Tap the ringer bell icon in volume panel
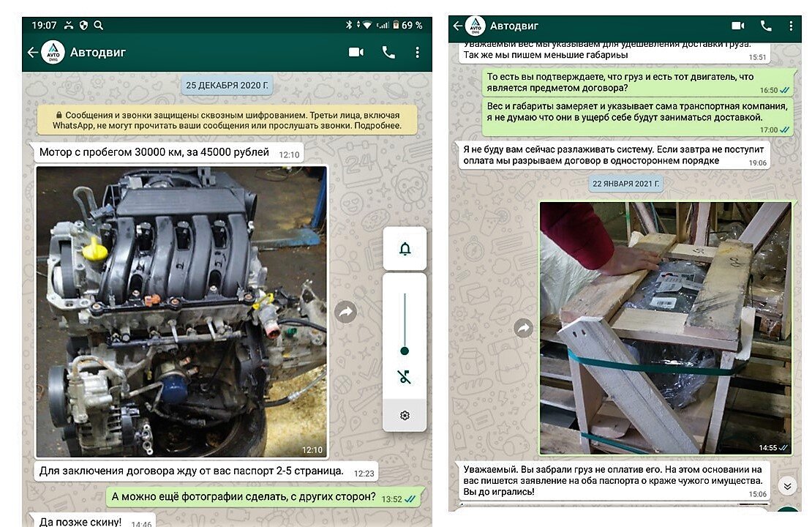812x527 pixels. (x=405, y=249)
